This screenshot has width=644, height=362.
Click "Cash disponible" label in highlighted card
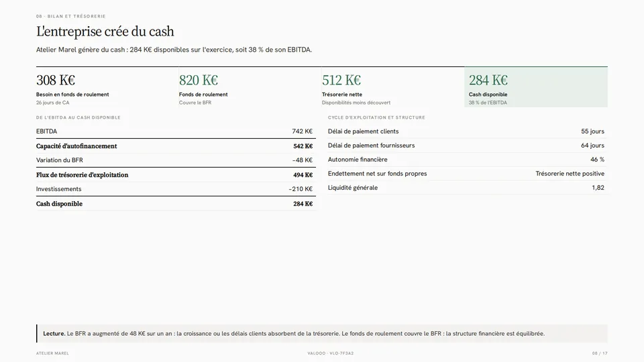[488, 95]
